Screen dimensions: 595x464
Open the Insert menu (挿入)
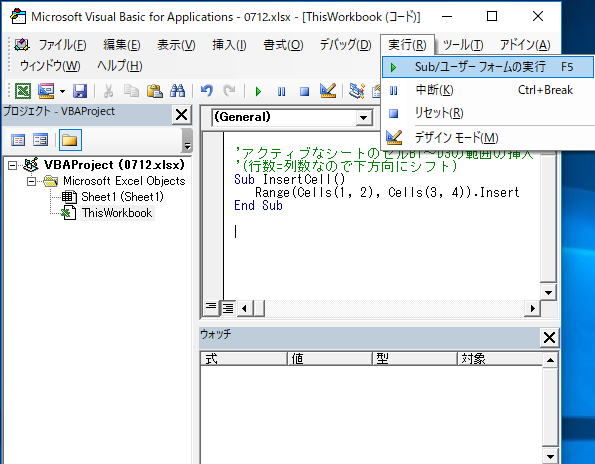[229, 45]
